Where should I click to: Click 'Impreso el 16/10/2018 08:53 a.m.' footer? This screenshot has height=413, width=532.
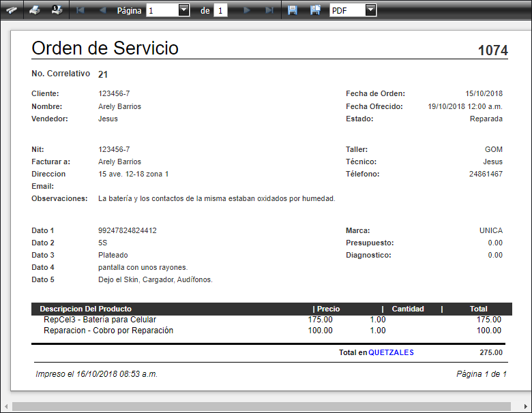(x=96, y=374)
